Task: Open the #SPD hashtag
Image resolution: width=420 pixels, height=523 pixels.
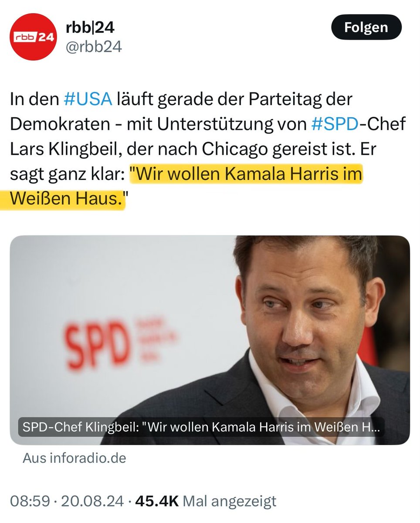Action: click(x=335, y=125)
